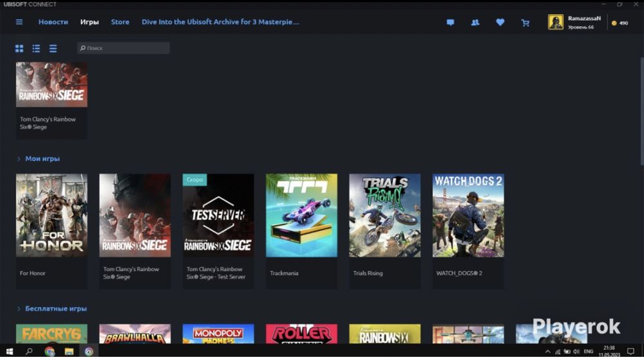Open Rainbow Six Siege cover under Мои игры
The height and width of the screenshot is (357, 644).
click(135, 215)
